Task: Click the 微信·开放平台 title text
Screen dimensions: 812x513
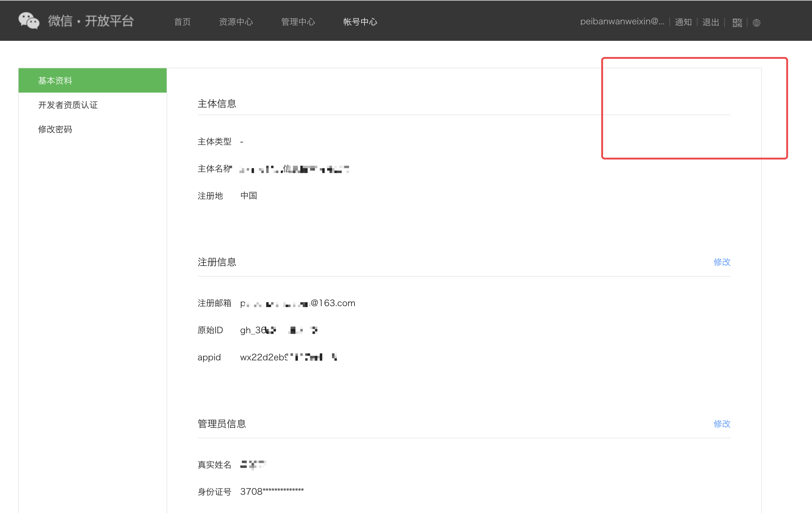Action: (x=91, y=21)
